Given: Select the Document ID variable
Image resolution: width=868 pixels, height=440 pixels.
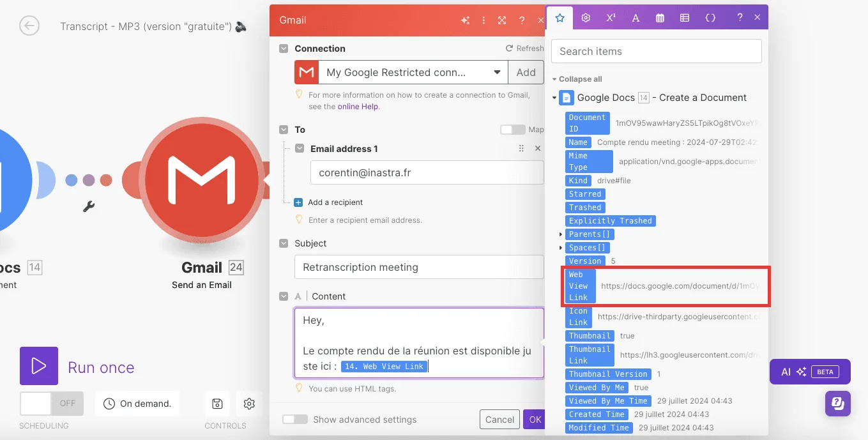Looking at the screenshot, I should tap(587, 123).
